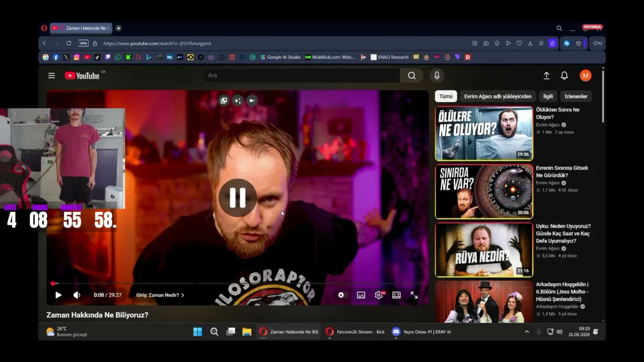Open the Windows Start menu
This screenshot has height=362, width=644.
click(x=198, y=332)
